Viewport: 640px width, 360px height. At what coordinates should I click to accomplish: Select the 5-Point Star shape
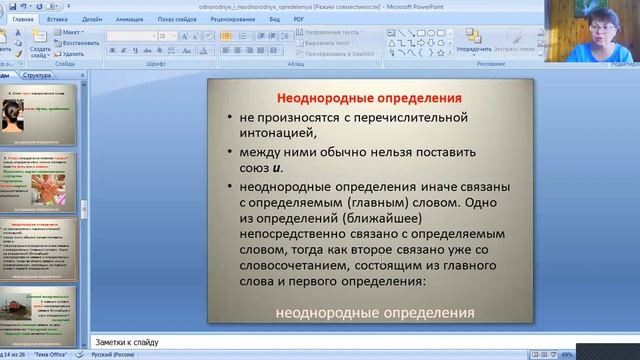click(x=441, y=53)
